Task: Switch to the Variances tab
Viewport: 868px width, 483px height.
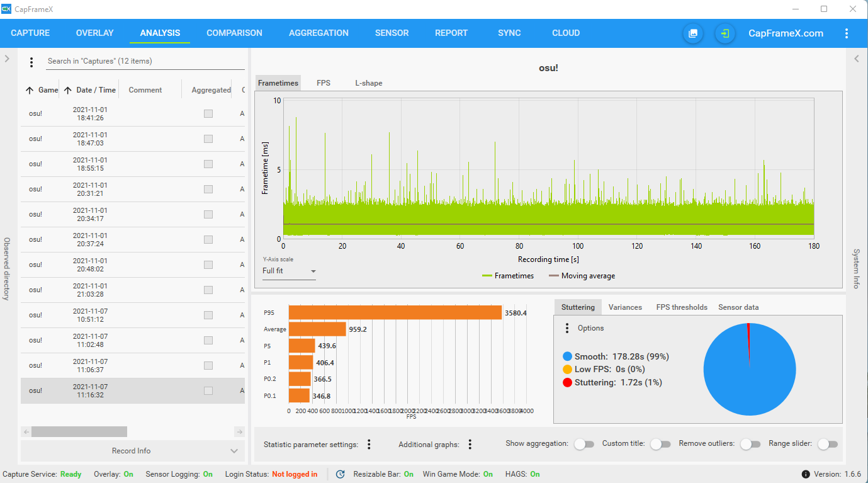Action: pos(625,307)
